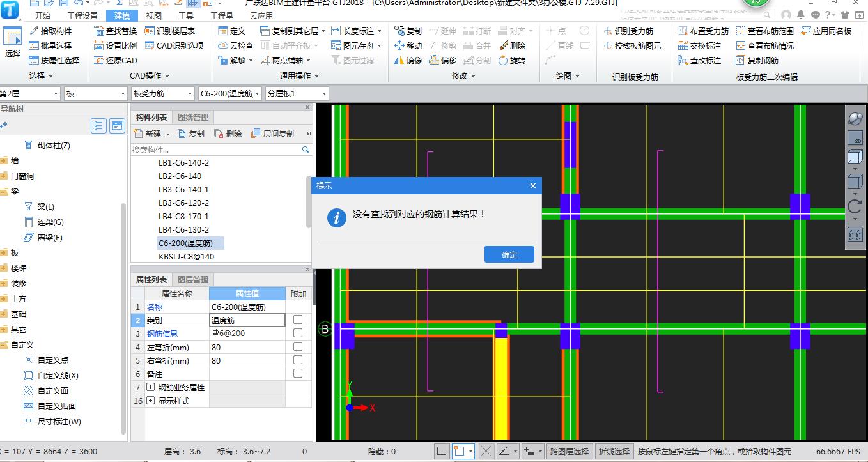Click 布置受力筋 place rebar tool
868x462 pixels.
[703, 31]
